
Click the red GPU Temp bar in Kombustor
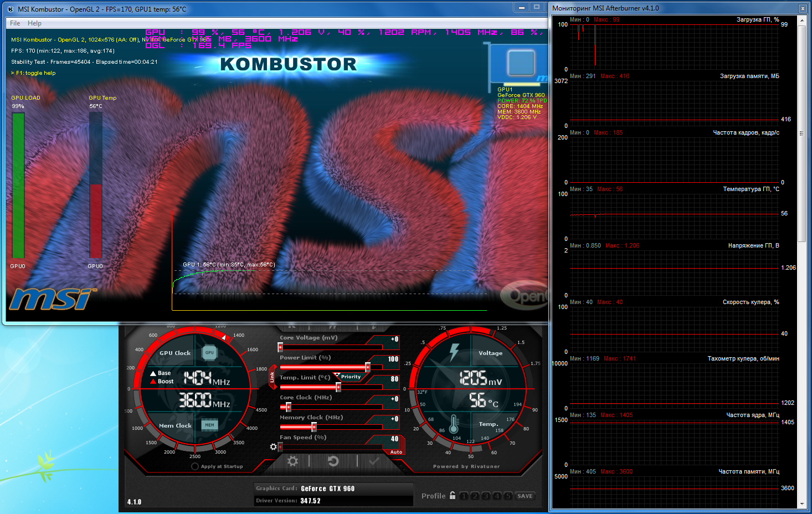[96, 221]
